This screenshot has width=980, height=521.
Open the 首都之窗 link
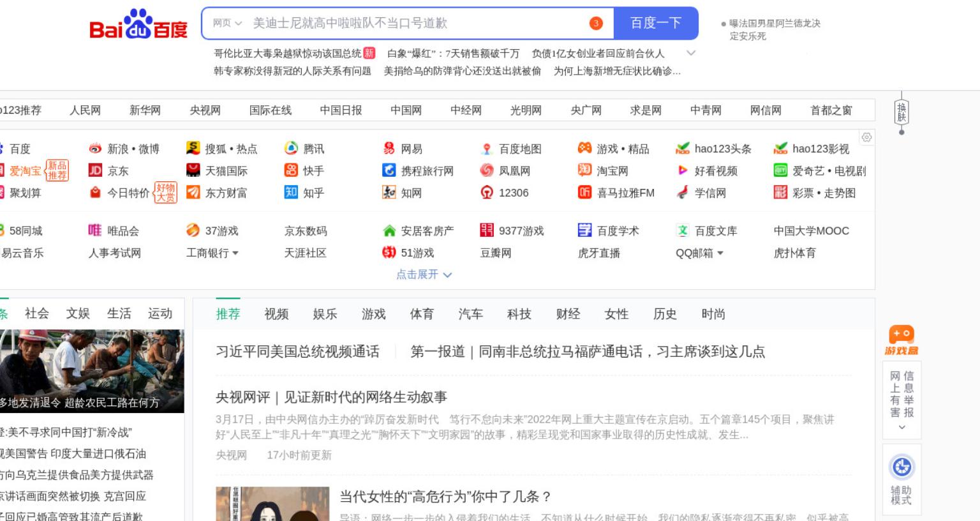831,110
